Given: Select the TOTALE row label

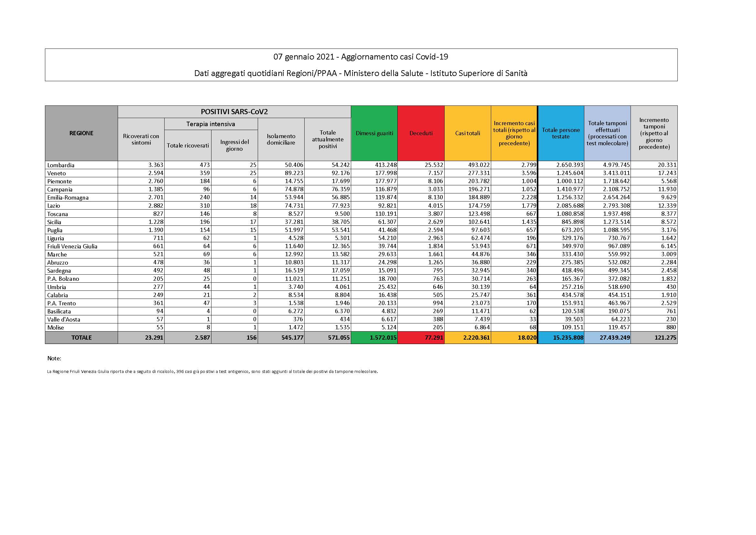Looking at the screenshot, I should tap(81, 338).
